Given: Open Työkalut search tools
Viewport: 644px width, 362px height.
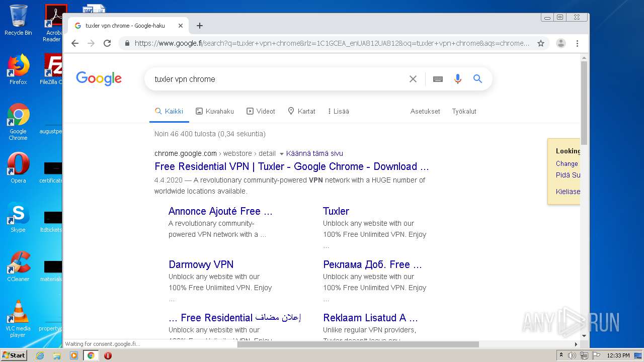Looking at the screenshot, I should [x=464, y=111].
